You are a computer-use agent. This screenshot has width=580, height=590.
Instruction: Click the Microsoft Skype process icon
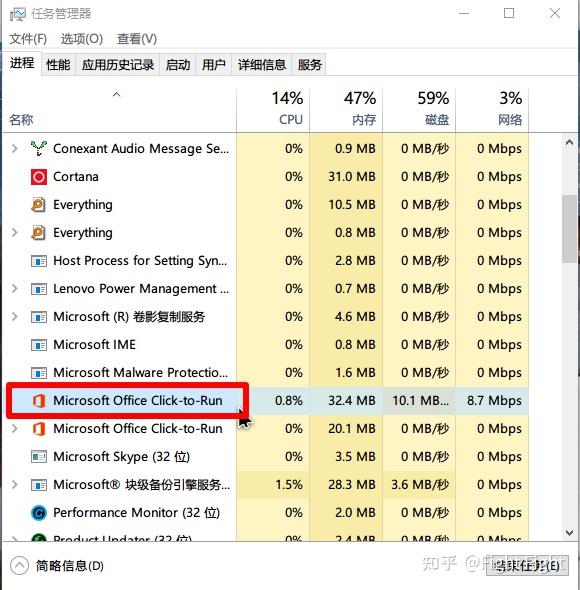[39, 457]
